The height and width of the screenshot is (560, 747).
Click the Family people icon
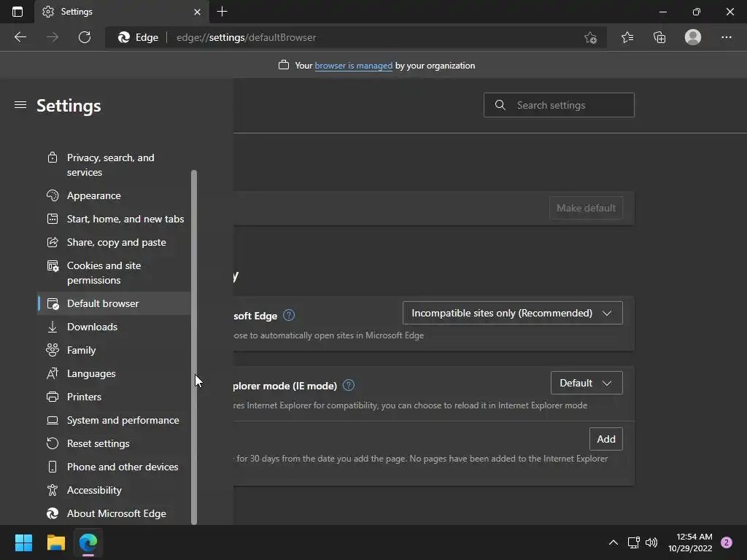click(x=53, y=350)
